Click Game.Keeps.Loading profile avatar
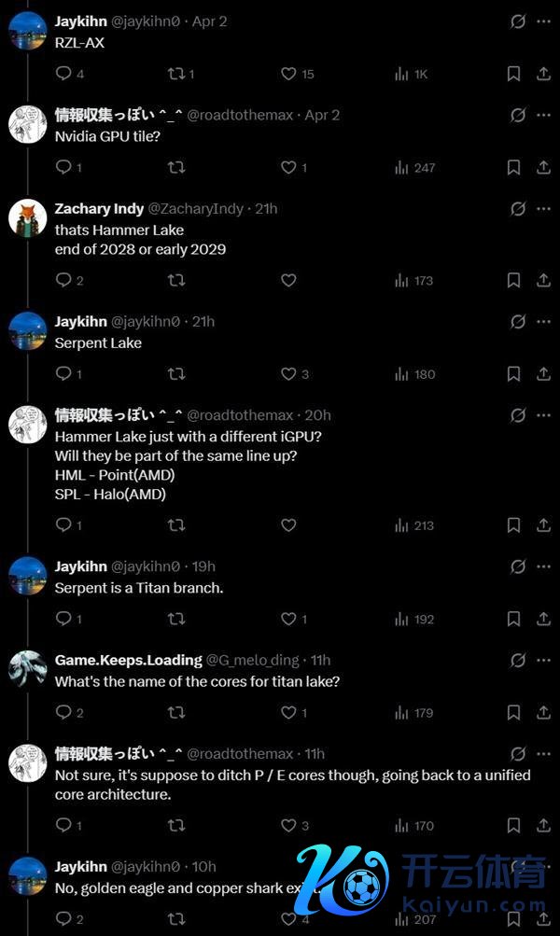 click(28, 668)
